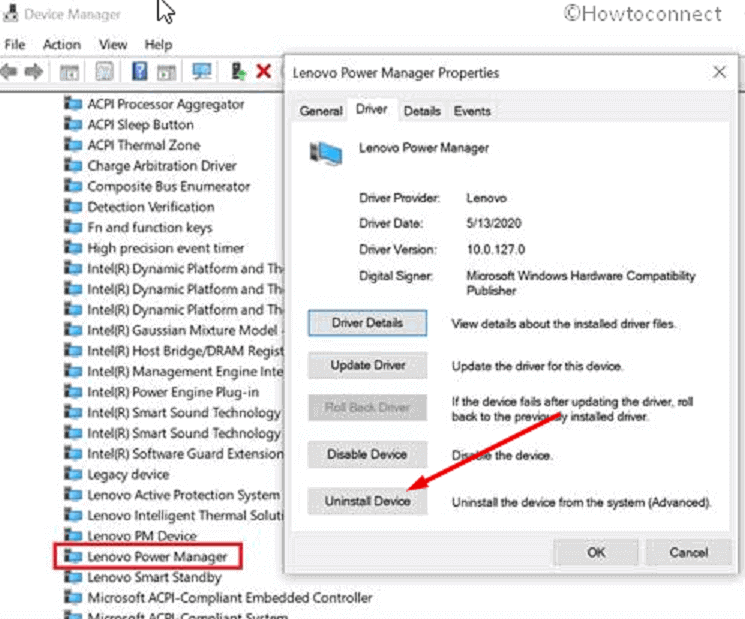This screenshot has height=619, width=745.
Task: Switch to the Details tab
Action: 422,111
